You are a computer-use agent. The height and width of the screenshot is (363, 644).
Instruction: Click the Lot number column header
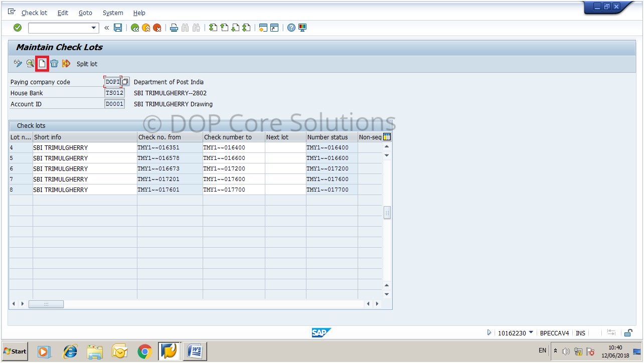[21, 137]
